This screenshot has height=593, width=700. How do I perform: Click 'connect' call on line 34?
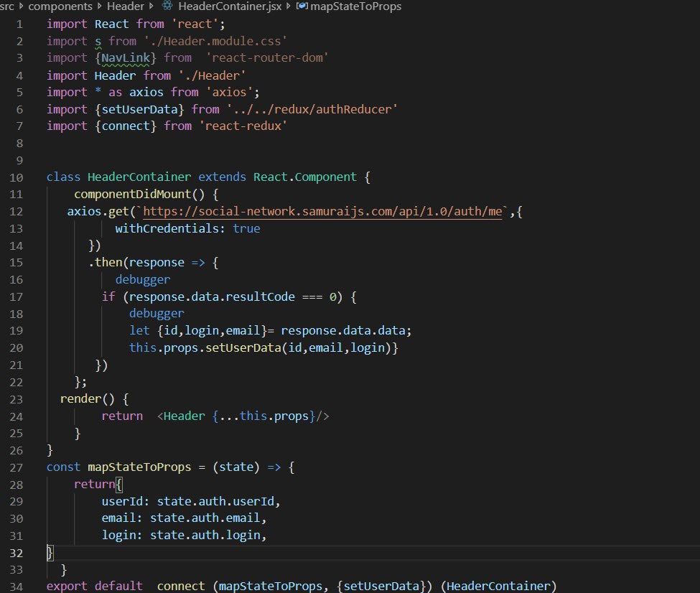pyautogui.click(x=181, y=586)
